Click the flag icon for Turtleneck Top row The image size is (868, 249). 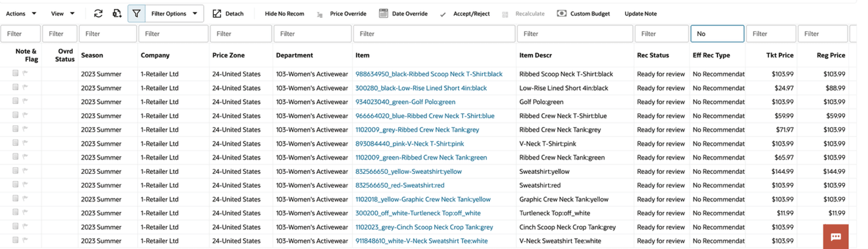tap(25, 213)
